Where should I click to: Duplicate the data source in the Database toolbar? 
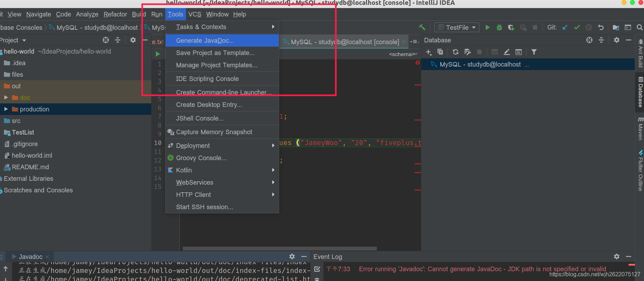440,52
